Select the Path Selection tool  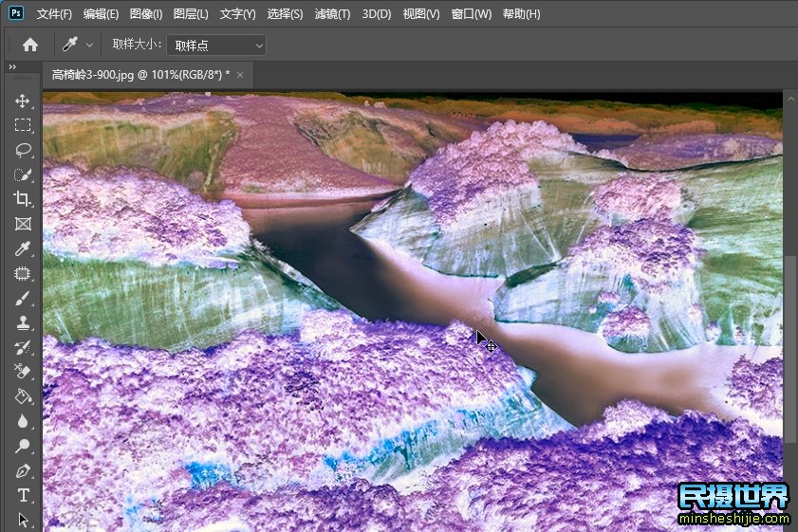[23, 520]
